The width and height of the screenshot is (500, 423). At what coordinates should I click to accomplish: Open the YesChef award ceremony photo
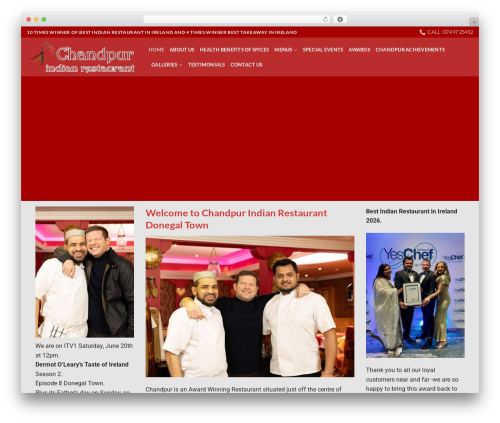[x=415, y=295]
